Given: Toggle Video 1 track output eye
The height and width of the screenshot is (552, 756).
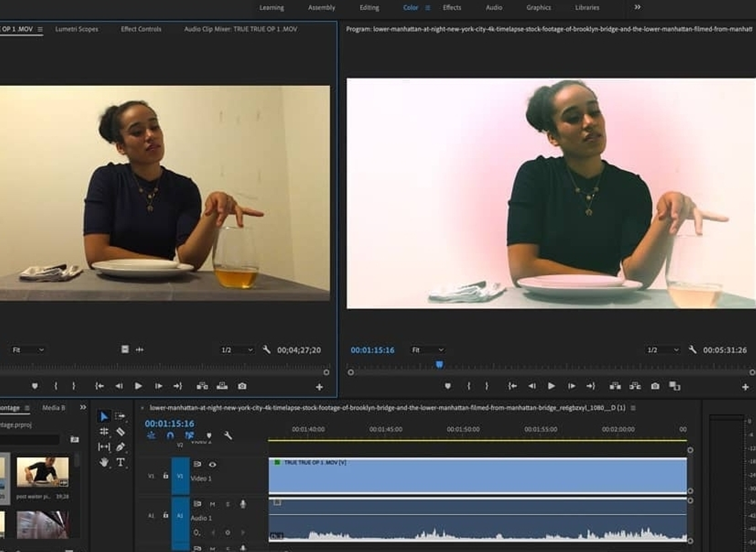Looking at the screenshot, I should tap(212, 464).
